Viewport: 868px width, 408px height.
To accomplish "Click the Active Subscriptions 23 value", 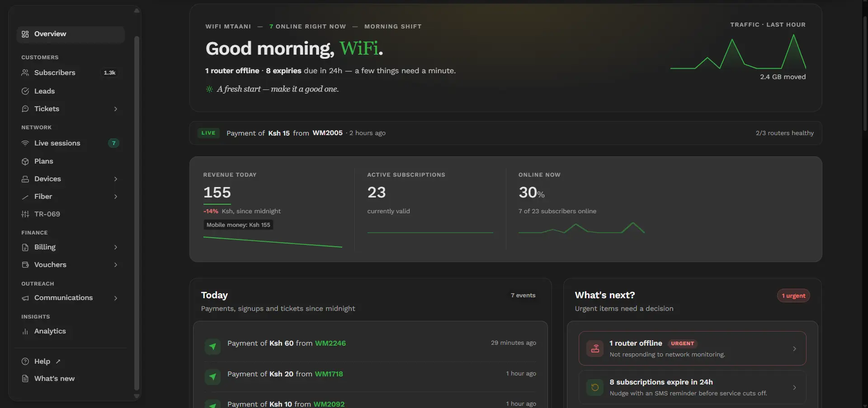I will pos(377,192).
